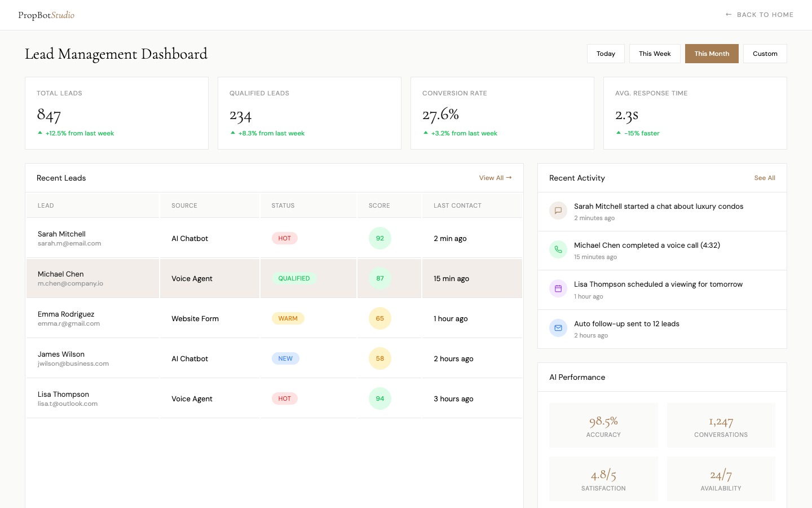Click See All recent activity
The height and width of the screenshot is (508, 812).
pyautogui.click(x=765, y=178)
